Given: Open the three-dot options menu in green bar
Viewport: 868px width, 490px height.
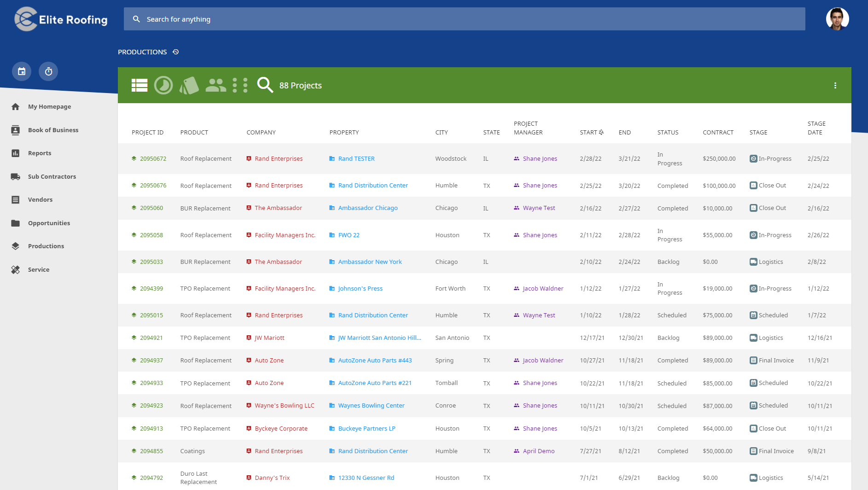Looking at the screenshot, I should pos(835,86).
